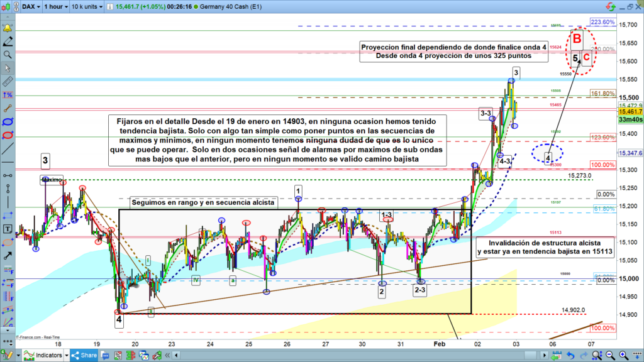644x362 pixels.
Task: Select the magnifier zoom tool
Action: pyautogui.click(x=8, y=55)
